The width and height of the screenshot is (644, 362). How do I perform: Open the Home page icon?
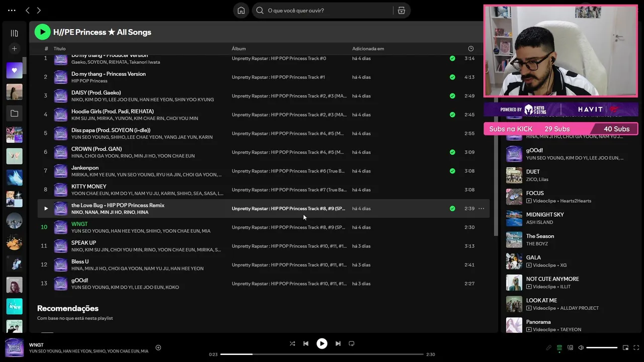point(241,10)
